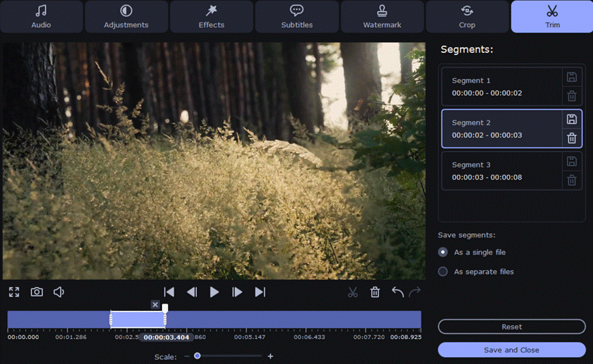Delete Segment 2 using trash icon
This screenshot has width=593, height=364.
(572, 138)
